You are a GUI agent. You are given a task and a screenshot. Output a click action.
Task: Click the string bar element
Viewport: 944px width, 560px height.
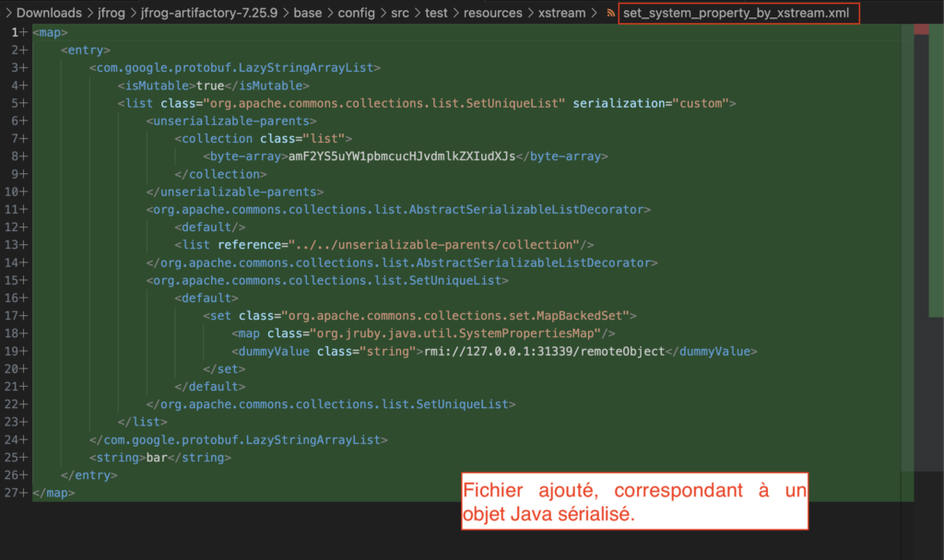[160, 458]
